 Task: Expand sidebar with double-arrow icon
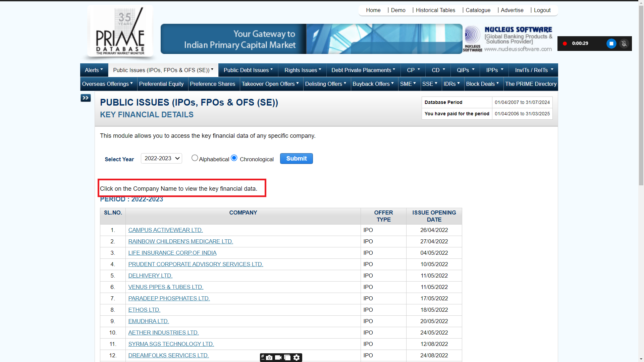pos(86,98)
